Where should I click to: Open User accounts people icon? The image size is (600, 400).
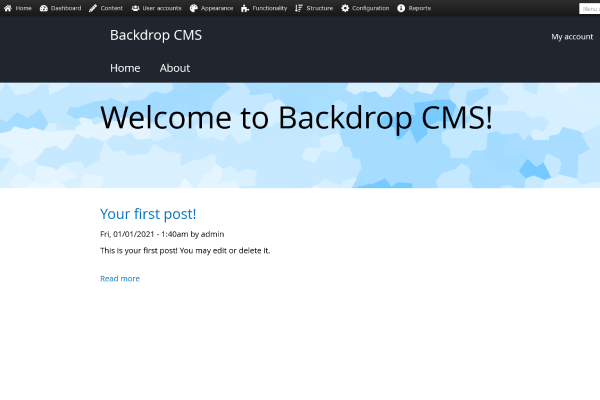(135, 8)
